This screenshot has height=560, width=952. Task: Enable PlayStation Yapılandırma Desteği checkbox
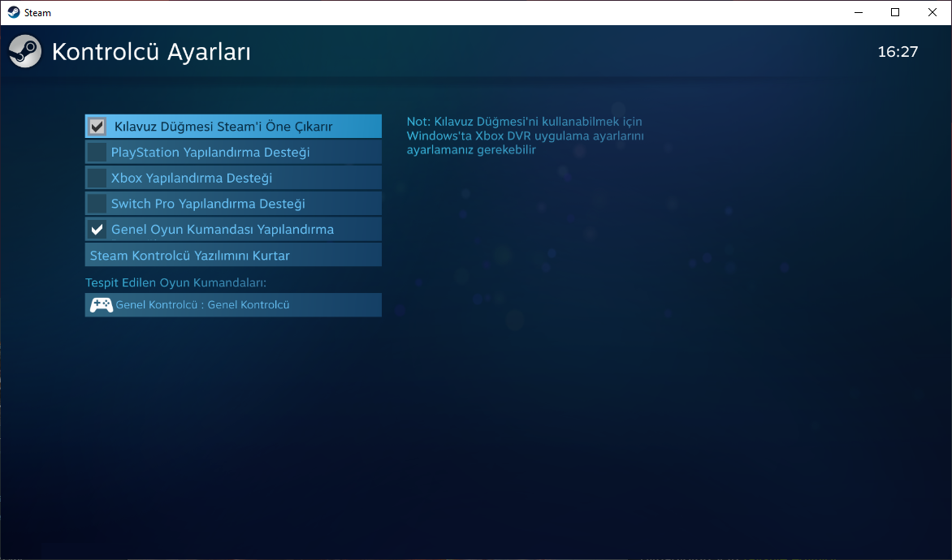(x=97, y=153)
